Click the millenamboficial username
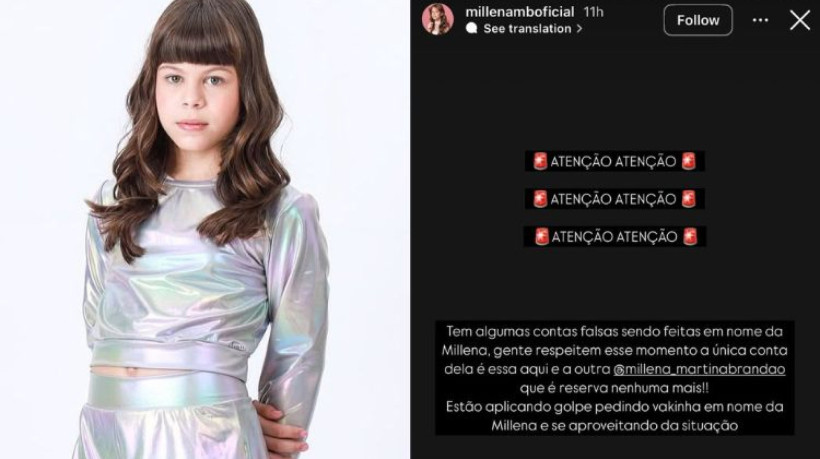 pos(520,12)
